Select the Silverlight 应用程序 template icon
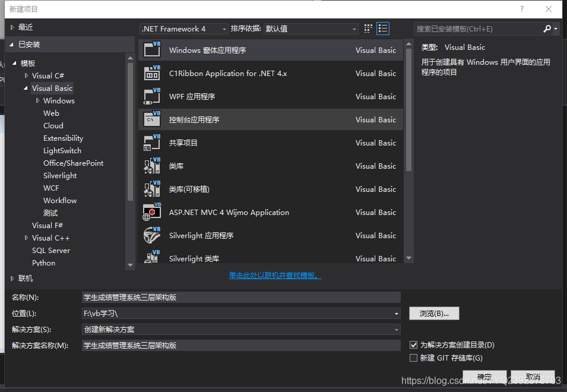The height and width of the screenshot is (392, 567). click(x=152, y=235)
